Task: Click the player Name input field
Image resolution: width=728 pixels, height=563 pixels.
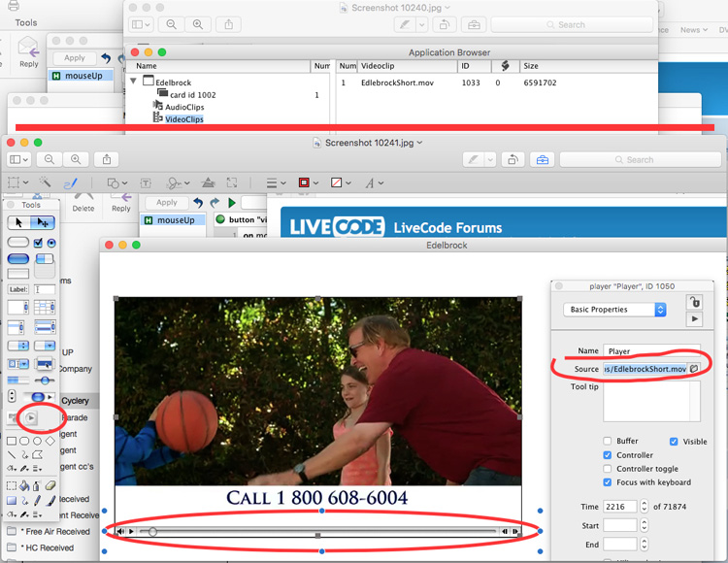Action: click(650, 351)
